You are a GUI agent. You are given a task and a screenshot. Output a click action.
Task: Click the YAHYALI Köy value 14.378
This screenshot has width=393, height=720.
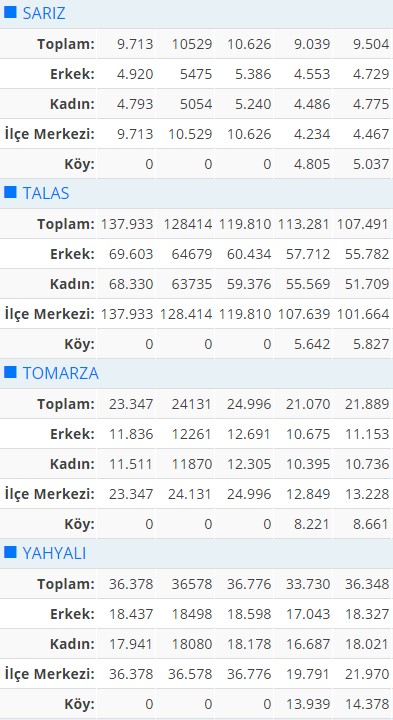pyautogui.click(x=367, y=704)
